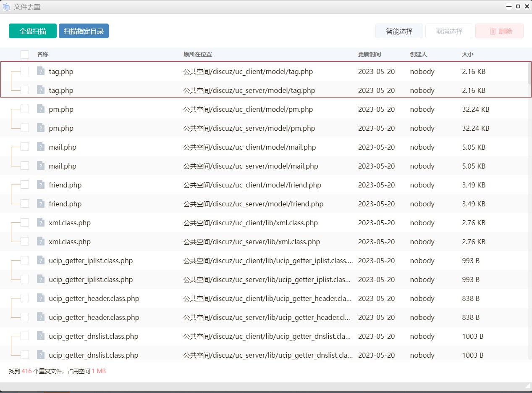Screen dimensions: 532x393
Task: Tick the checkbox for uc_client pm.php
Action: [x=25, y=109]
